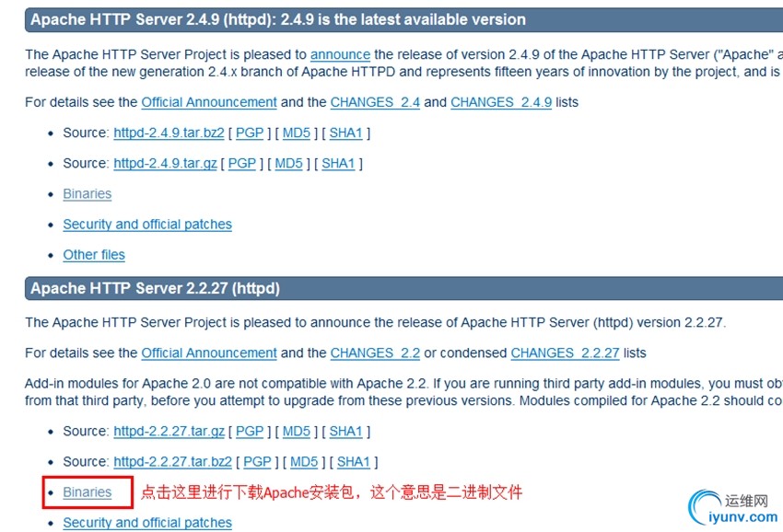This screenshot has width=783, height=532.
Task: Download httpd-2.2.27.tar.gz source
Action: coord(169,432)
